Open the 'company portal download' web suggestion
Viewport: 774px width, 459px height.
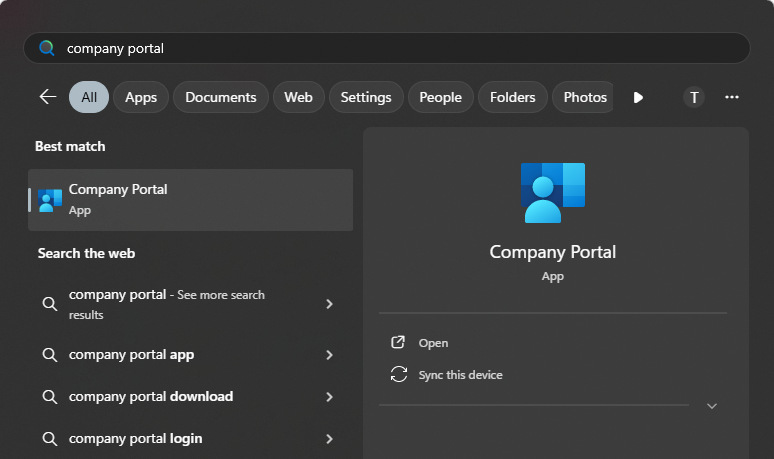[x=191, y=396]
